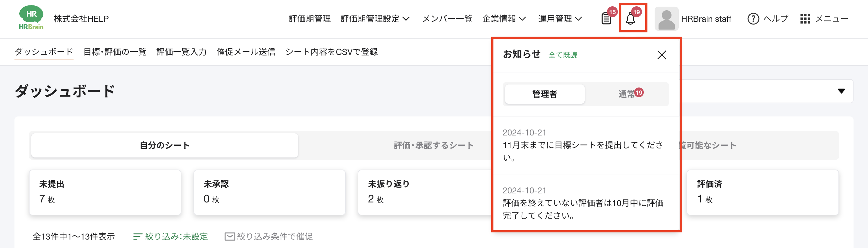The image size is (868, 248).
Task: Open the 催促メール送信 tab
Action: (x=246, y=52)
